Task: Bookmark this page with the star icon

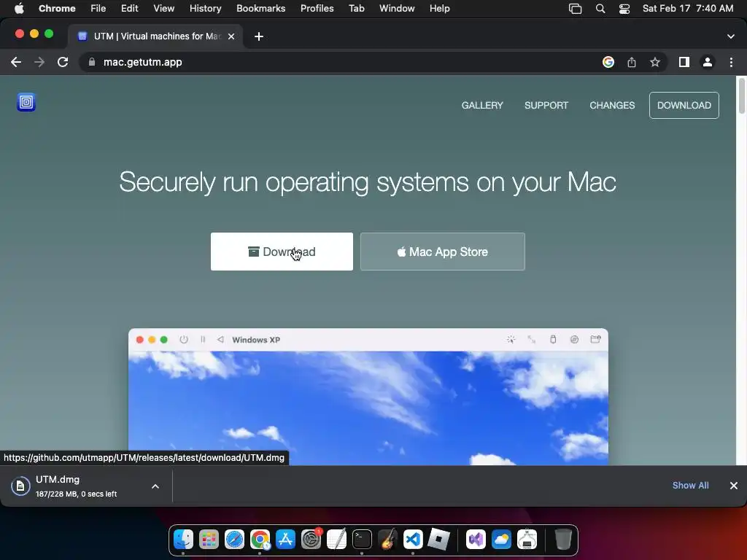Action: click(x=655, y=62)
